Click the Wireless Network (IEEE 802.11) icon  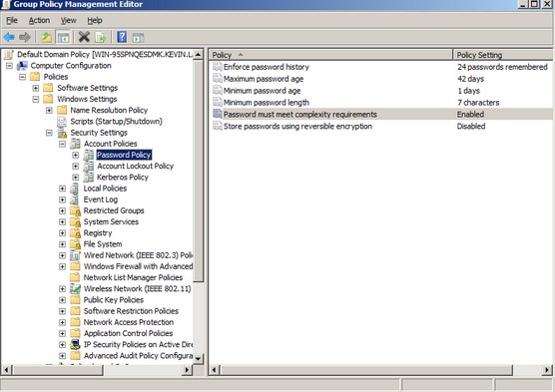(x=75, y=289)
